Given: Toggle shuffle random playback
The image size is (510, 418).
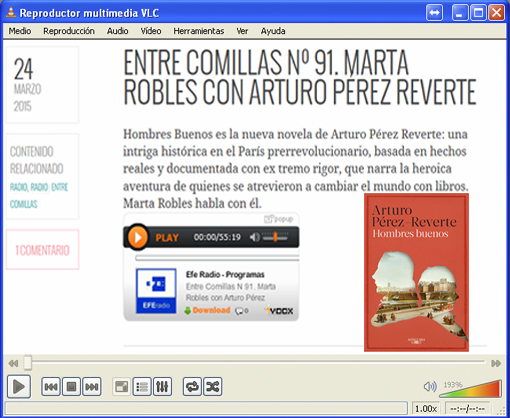Looking at the screenshot, I should tap(213, 387).
